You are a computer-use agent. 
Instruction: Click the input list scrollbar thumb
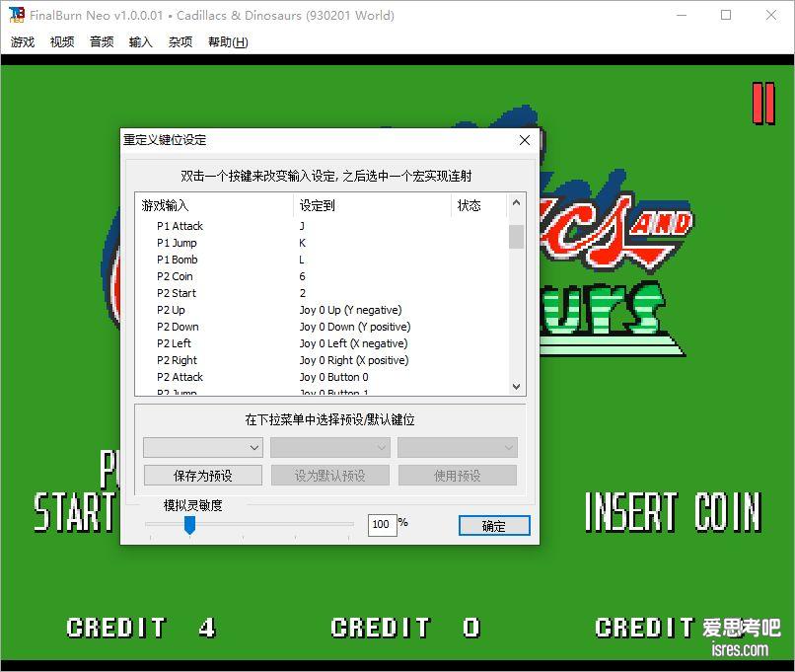point(516,237)
